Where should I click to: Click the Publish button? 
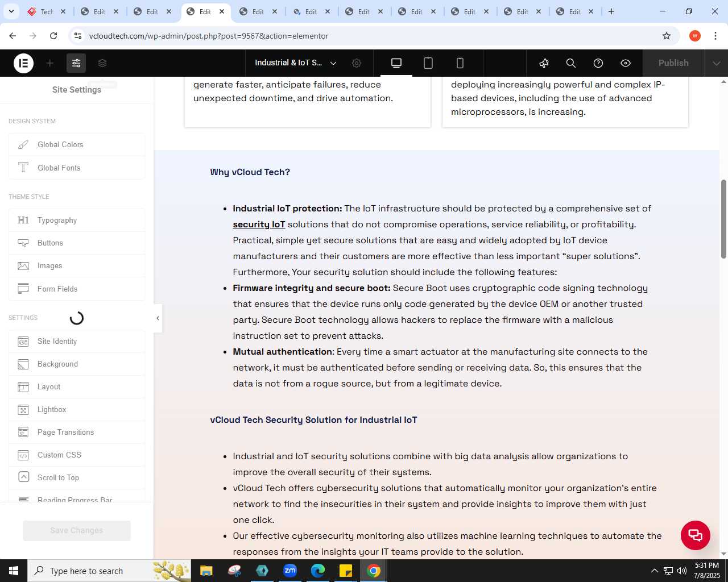673,63
